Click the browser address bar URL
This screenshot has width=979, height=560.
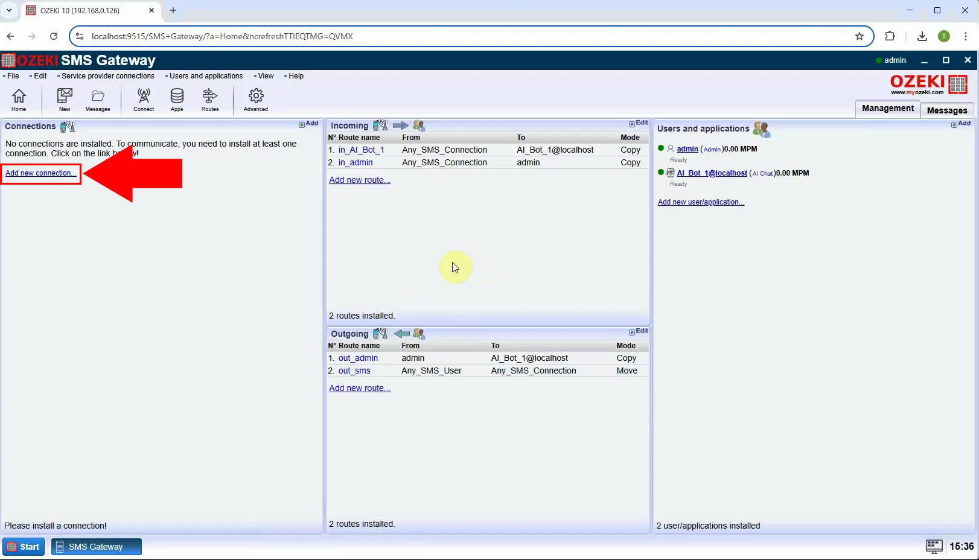[x=222, y=36]
